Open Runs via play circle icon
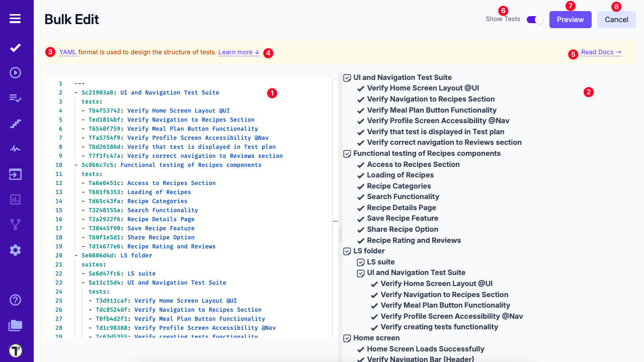This screenshot has width=644, height=362. pyautogui.click(x=15, y=73)
